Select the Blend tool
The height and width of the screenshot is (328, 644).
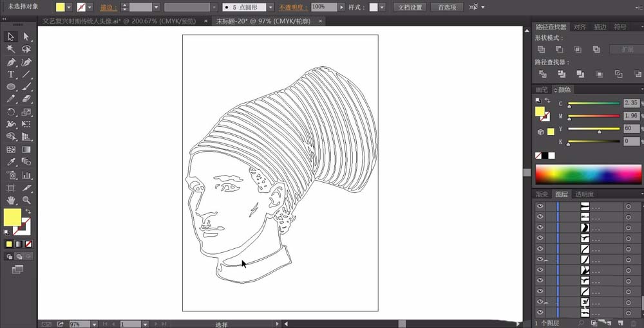(x=26, y=162)
